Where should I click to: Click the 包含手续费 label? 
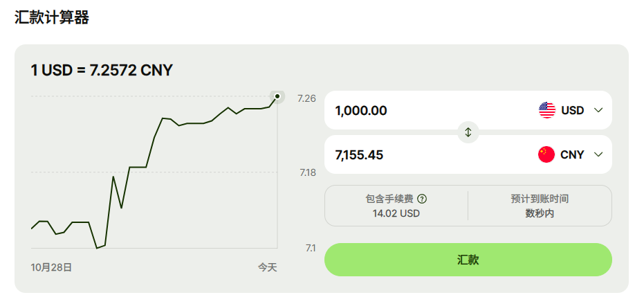tap(389, 199)
